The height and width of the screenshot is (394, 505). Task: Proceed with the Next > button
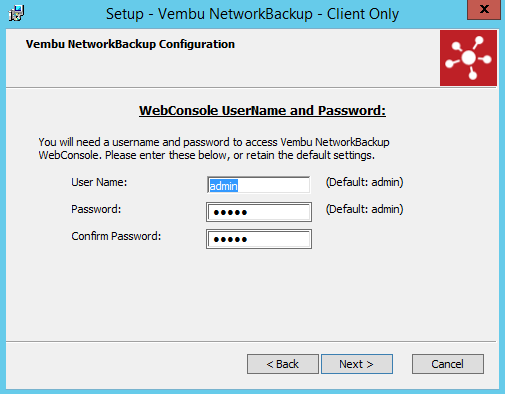click(357, 364)
